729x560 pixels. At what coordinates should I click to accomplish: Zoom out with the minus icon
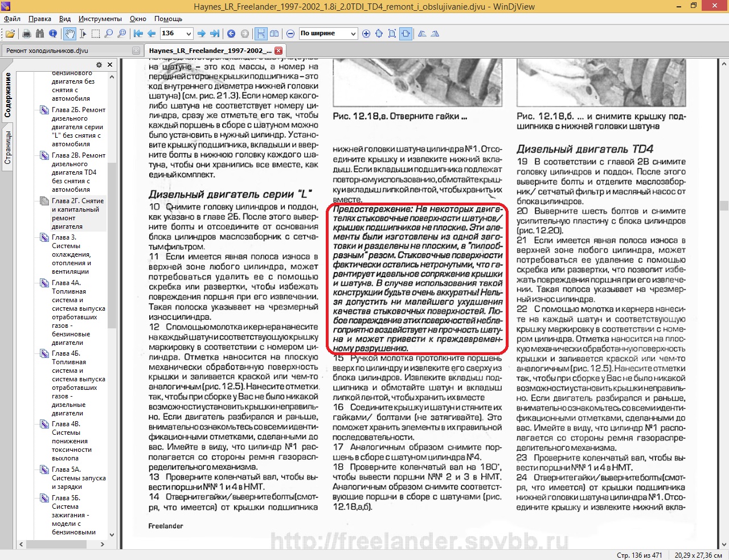click(x=290, y=34)
